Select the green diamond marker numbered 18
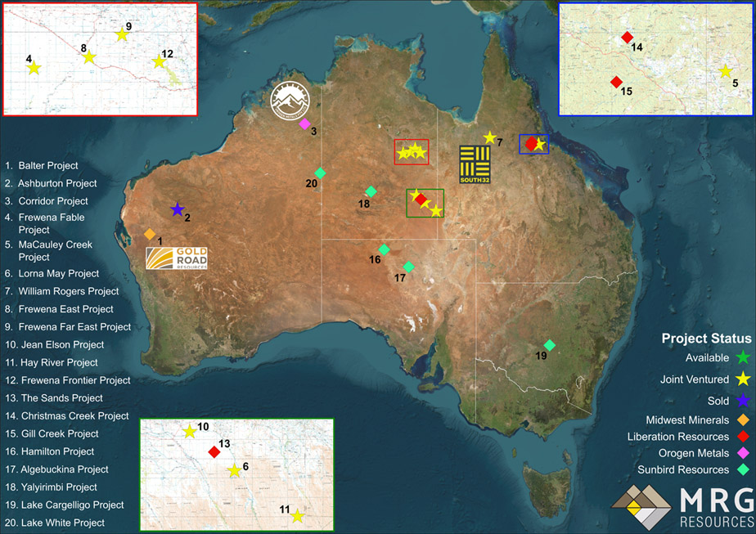756x534 pixels. pyautogui.click(x=371, y=191)
